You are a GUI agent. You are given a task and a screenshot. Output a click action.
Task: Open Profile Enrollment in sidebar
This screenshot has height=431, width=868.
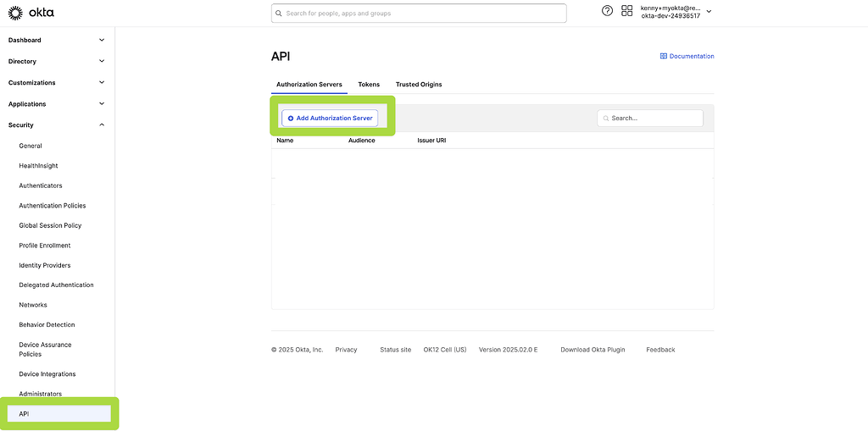click(45, 246)
